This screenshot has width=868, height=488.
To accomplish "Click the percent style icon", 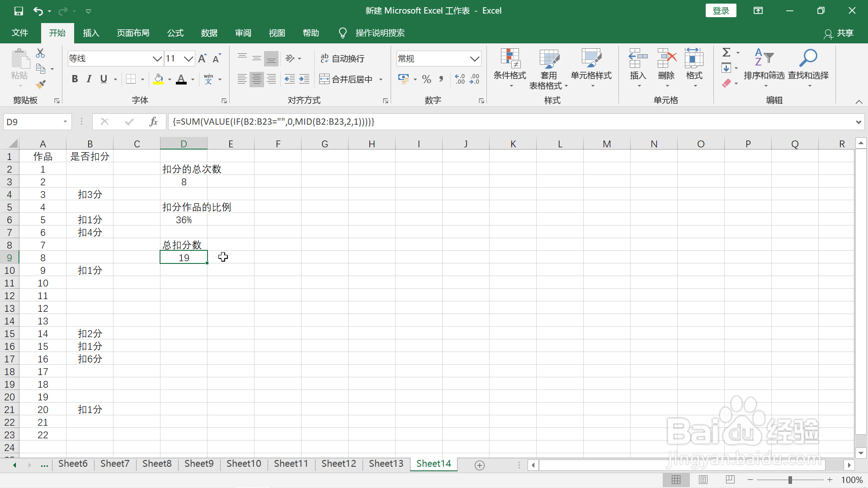I will pos(426,80).
